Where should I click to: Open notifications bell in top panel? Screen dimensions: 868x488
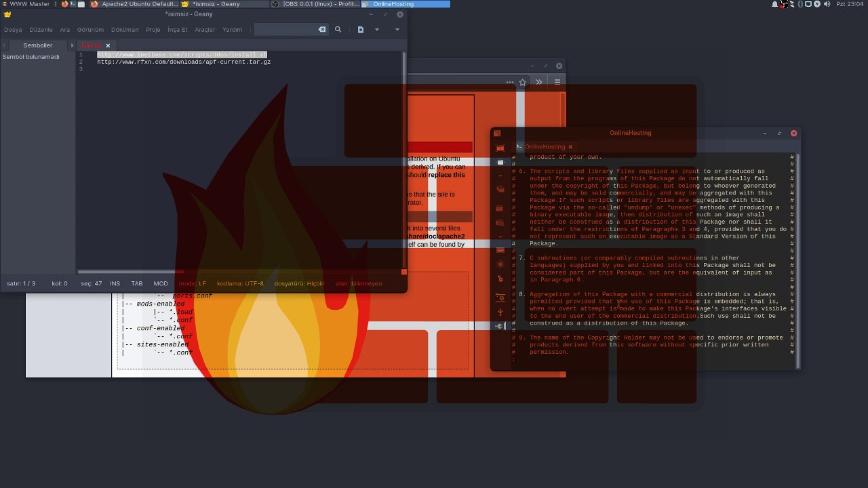(774, 4)
